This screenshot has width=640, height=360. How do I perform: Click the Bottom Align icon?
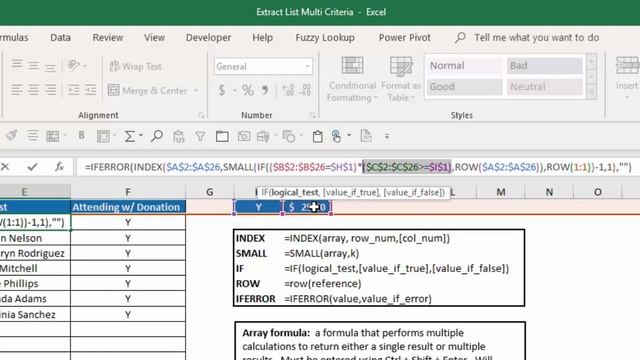coord(50,65)
